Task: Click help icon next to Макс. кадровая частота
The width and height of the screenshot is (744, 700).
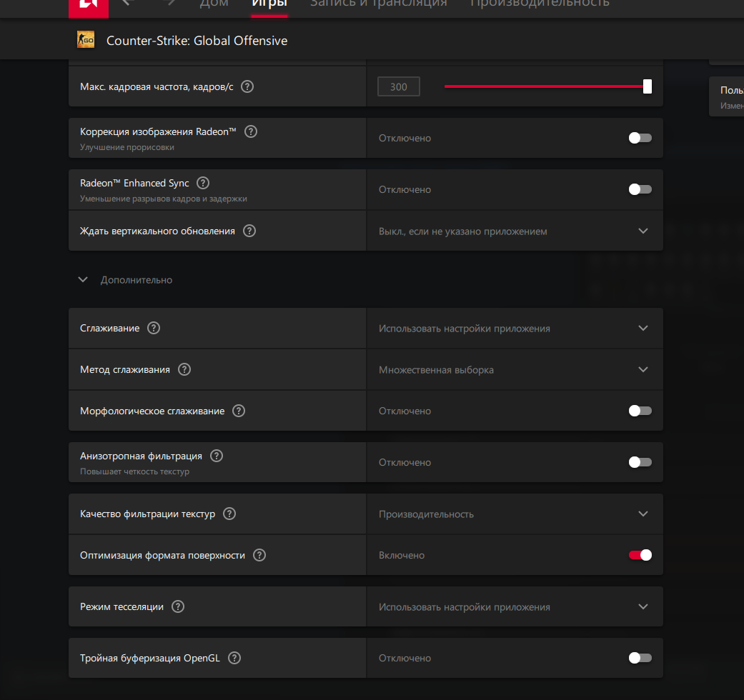Action: coord(247,86)
